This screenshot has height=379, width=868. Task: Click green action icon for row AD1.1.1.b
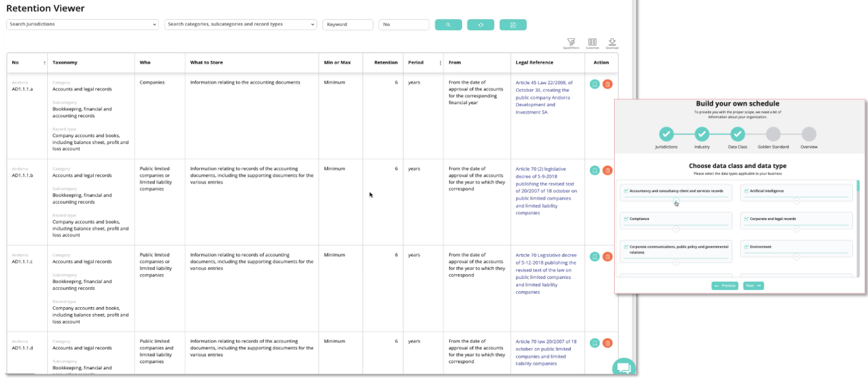(595, 171)
